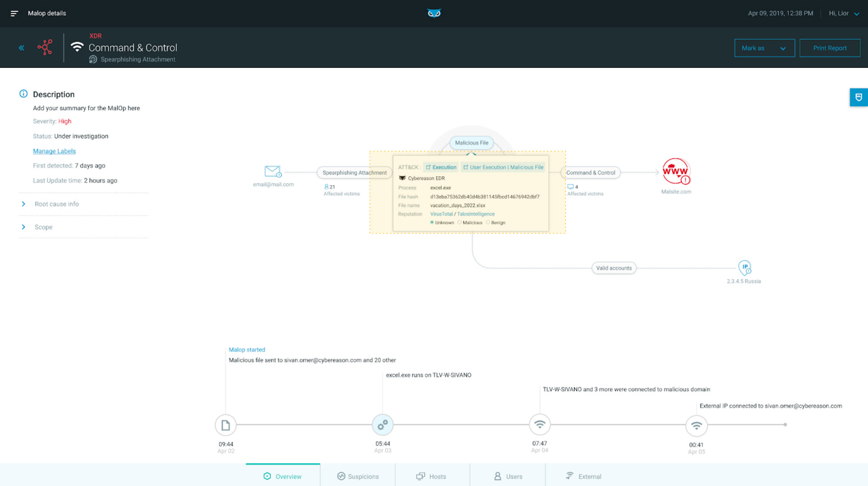Open the Mark as dropdown

(764, 48)
